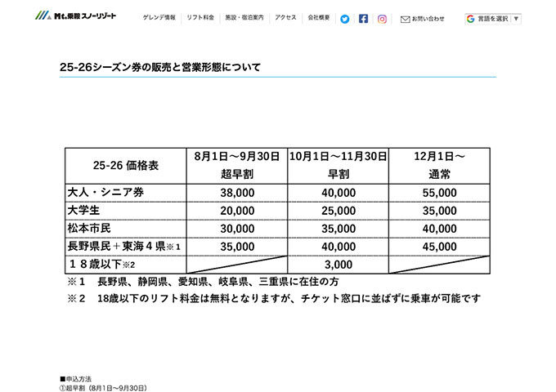Click the 松本市民 通常 40,000 cell
The image size is (556, 392).
click(x=439, y=229)
